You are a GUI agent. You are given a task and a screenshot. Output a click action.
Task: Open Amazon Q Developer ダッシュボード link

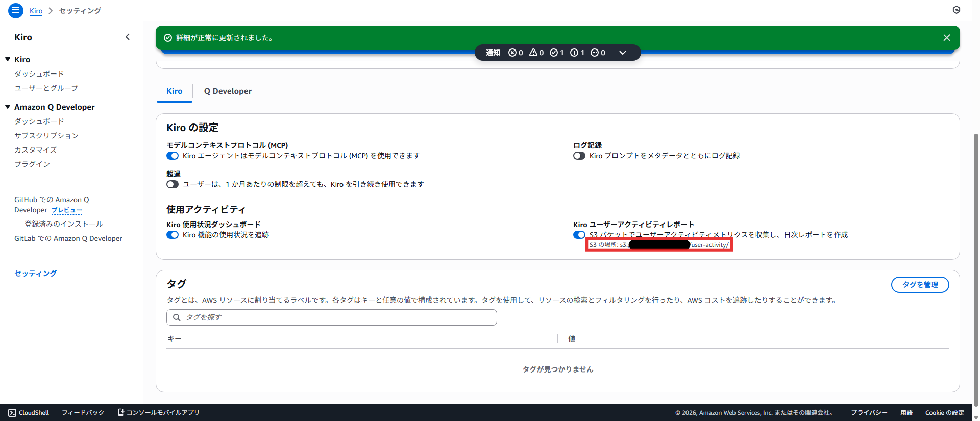click(39, 121)
